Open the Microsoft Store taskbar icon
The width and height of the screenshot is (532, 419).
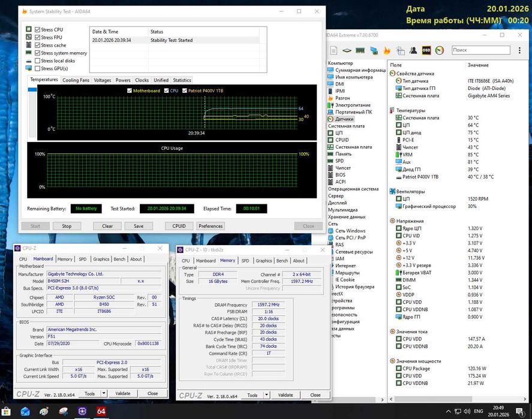pyautogui.click(x=6, y=411)
